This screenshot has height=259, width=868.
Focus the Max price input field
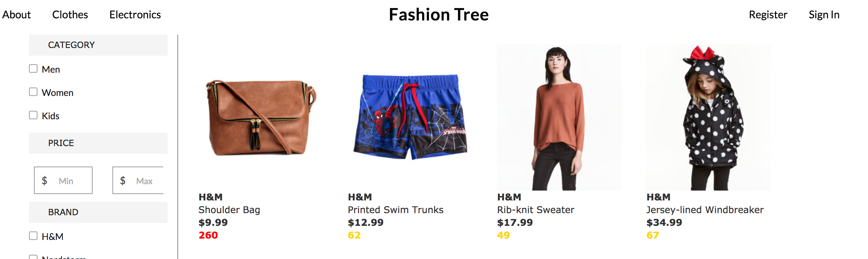click(138, 180)
